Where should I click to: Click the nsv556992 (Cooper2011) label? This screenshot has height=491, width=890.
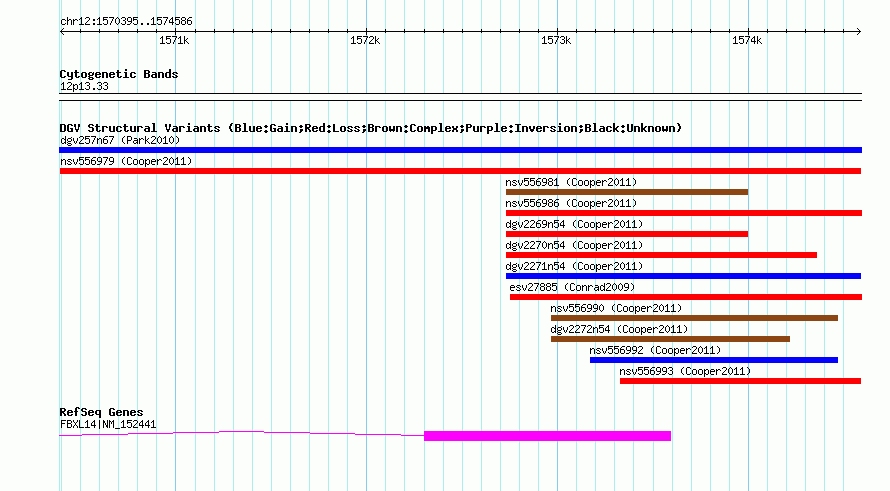tap(655, 350)
